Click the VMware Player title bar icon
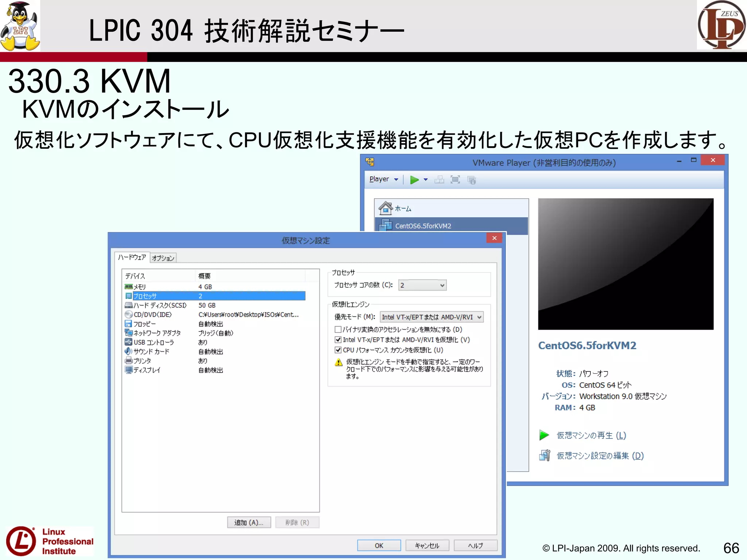 click(370, 162)
